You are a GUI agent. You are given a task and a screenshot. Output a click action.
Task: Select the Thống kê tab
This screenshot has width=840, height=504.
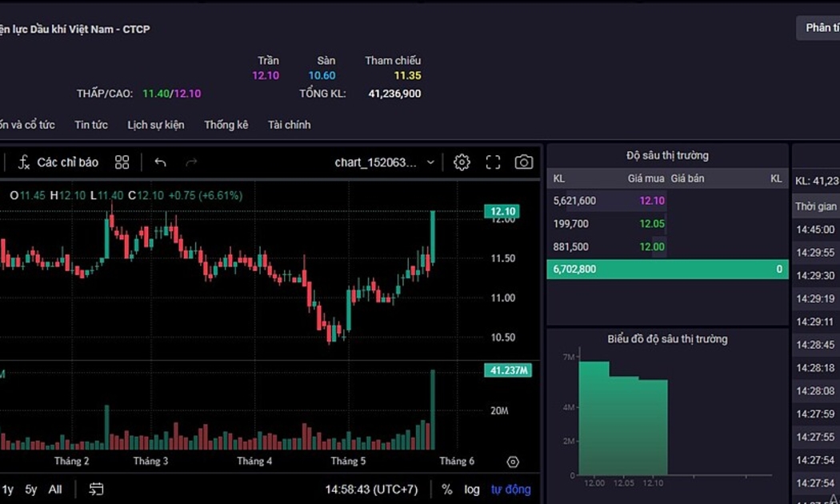tap(226, 125)
